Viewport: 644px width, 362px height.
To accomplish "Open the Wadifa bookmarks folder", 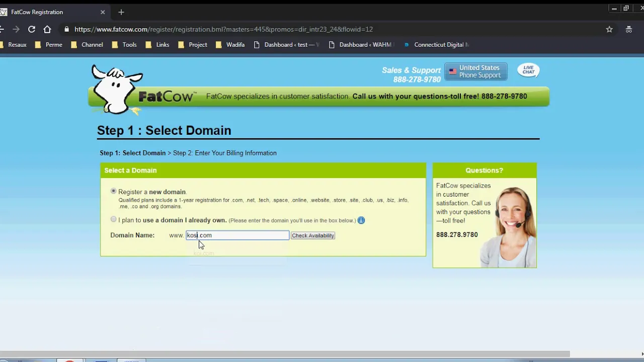I will [230, 45].
